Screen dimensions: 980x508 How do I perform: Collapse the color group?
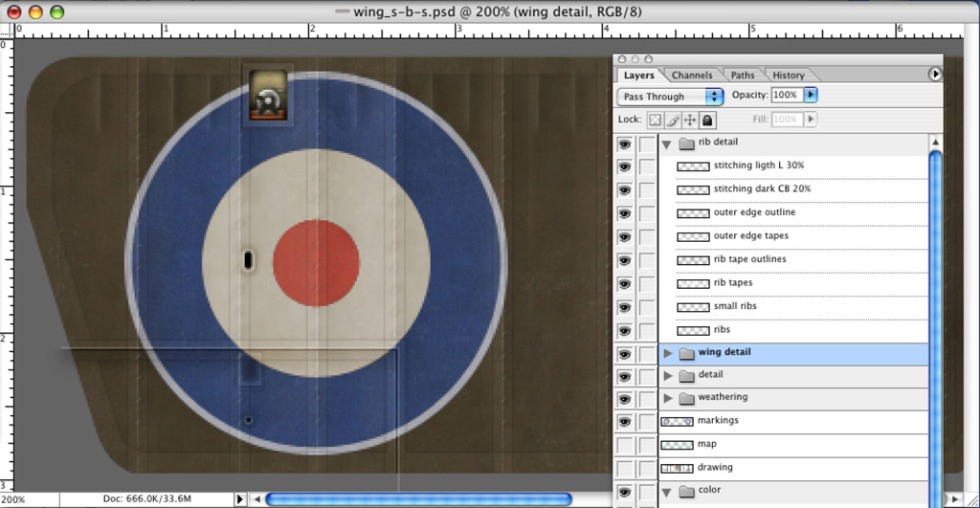pyautogui.click(x=667, y=493)
